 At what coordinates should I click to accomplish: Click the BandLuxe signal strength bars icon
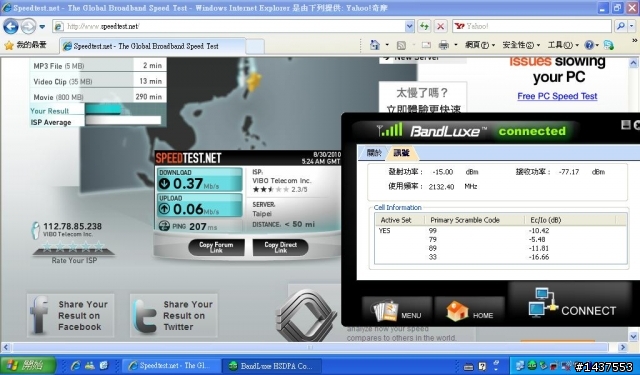click(x=389, y=130)
